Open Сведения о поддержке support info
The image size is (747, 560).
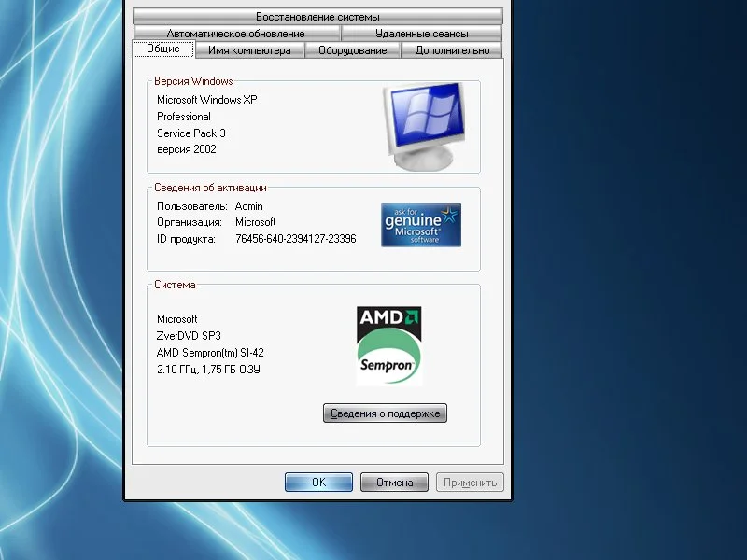(x=385, y=413)
